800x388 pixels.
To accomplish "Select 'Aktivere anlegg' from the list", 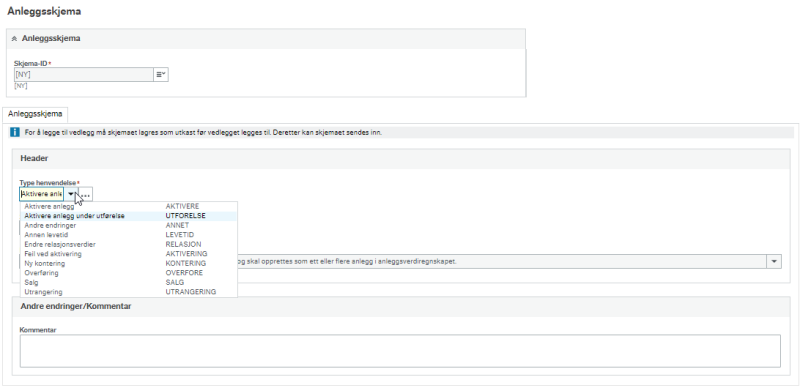I will tap(49, 207).
